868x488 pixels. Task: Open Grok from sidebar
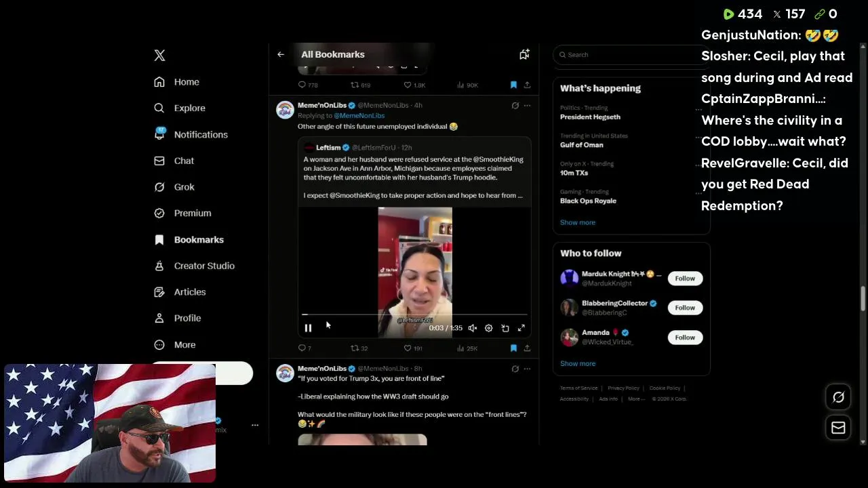click(174, 187)
